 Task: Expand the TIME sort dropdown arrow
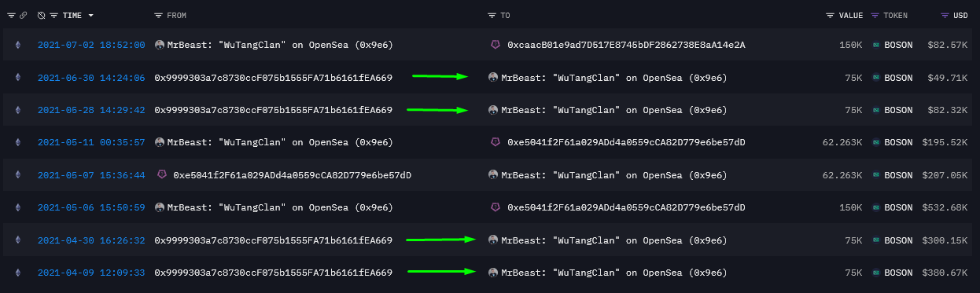(x=91, y=16)
